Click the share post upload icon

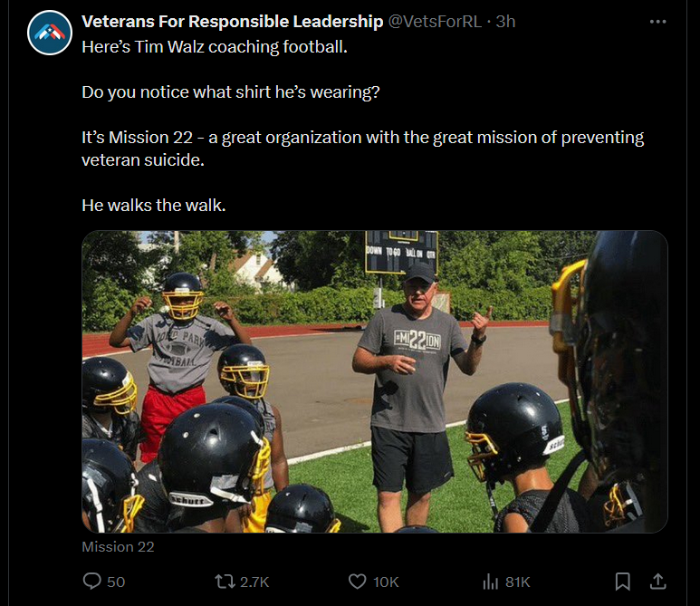[658, 581]
